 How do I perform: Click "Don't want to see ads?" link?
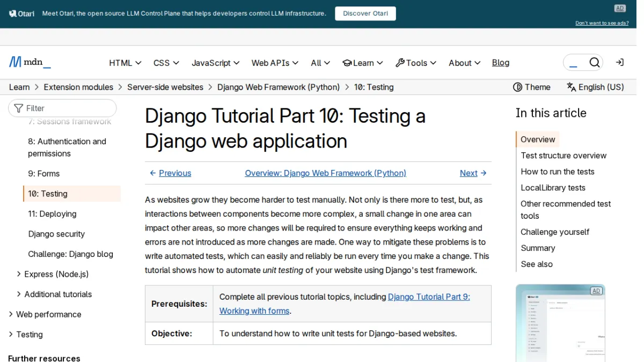pos(602,23)
